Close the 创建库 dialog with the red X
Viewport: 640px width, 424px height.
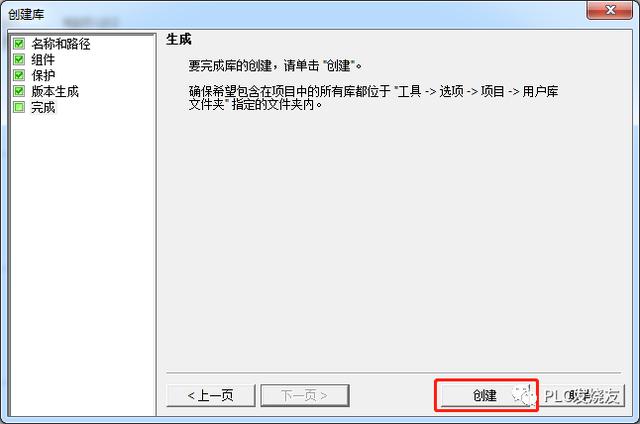(x=609, y=10)
